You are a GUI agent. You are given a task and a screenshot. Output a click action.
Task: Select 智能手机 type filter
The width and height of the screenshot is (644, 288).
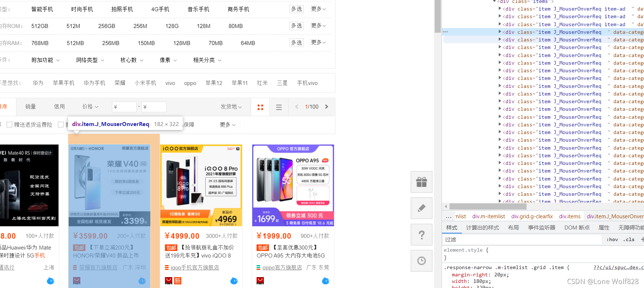(42, 9)
